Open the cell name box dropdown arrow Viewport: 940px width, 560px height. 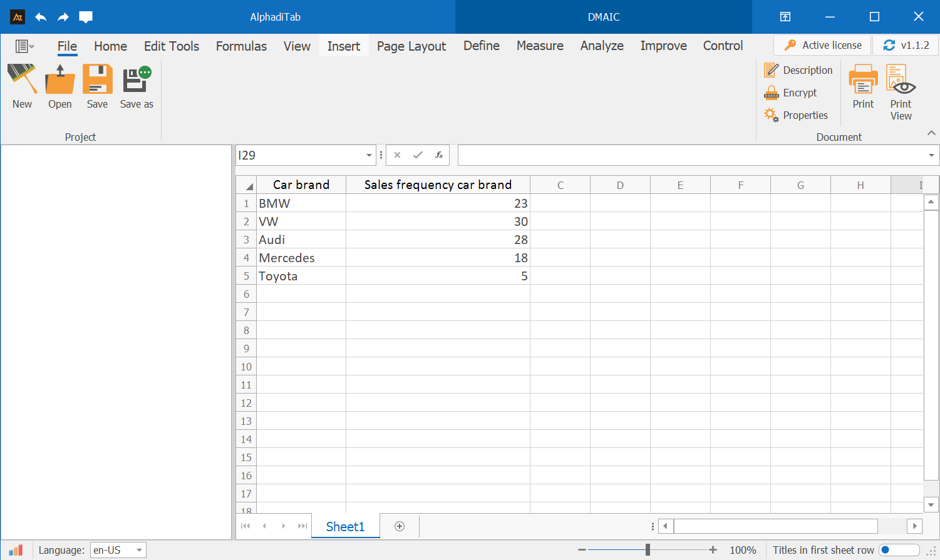(x=369, y=155)
